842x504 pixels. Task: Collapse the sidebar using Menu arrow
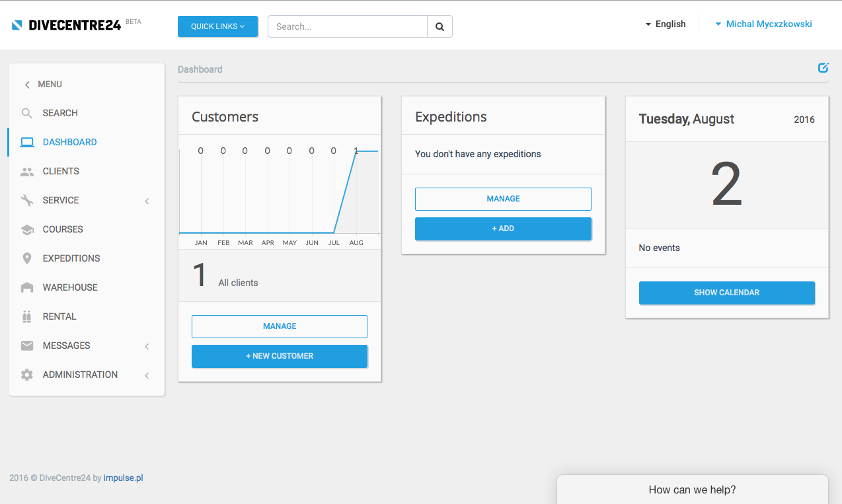click(27, 85)
